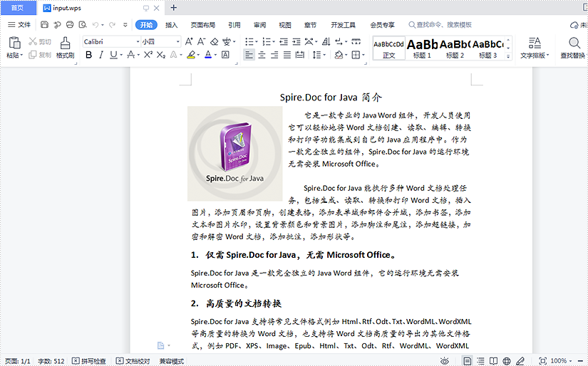This screenshot has width=588, height=366.
Task: Expand numbered list style dropdown
Action: [x=274, y=41]
